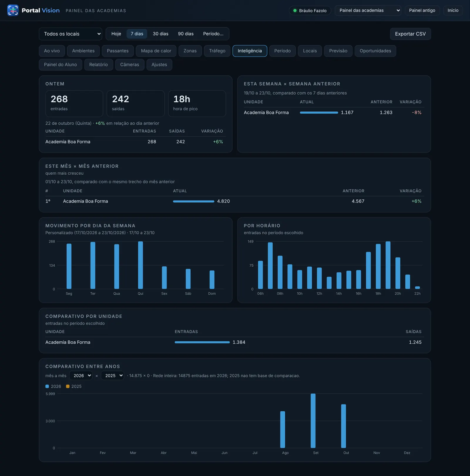Go to the Câmeras tab
This screenshot has width=470, height=476.
130,65
